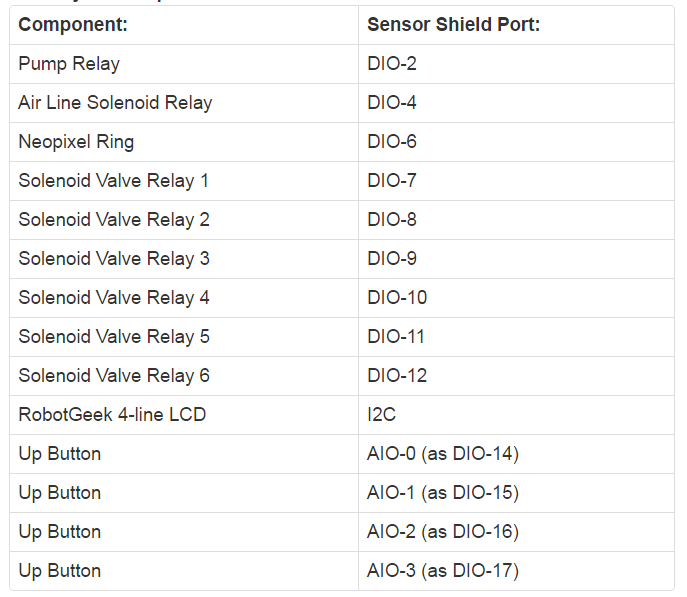687x597 pixels.
Task: Click the "Solenoid Valve Relay 5" cell
Action: (x=113, y=337)
